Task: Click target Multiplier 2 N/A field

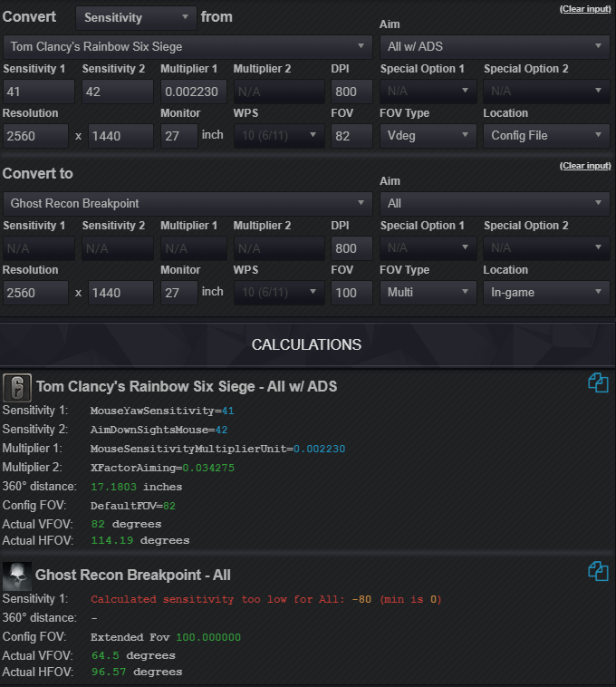Action: tap(279, 248)
